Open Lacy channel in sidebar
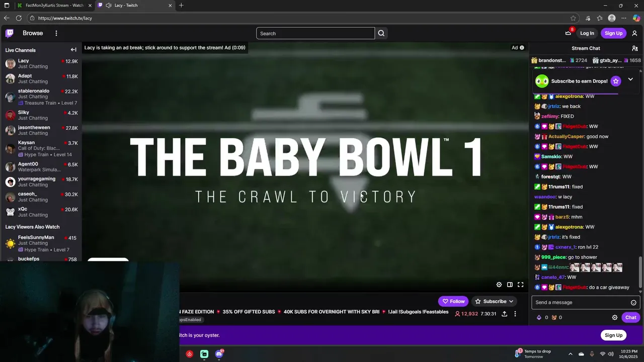The image size is (644, 362). tap(41, 63)
